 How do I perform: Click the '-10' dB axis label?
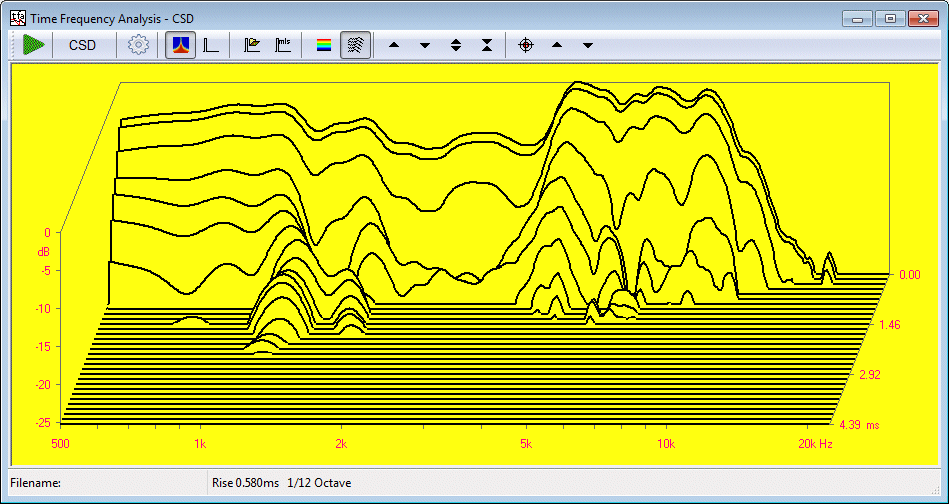44,309
